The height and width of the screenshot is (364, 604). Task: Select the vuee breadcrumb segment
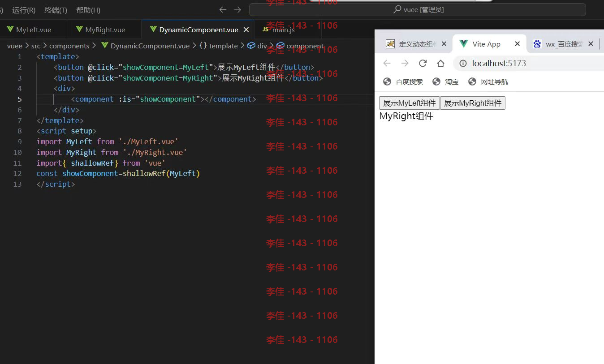tap(15, 46)
